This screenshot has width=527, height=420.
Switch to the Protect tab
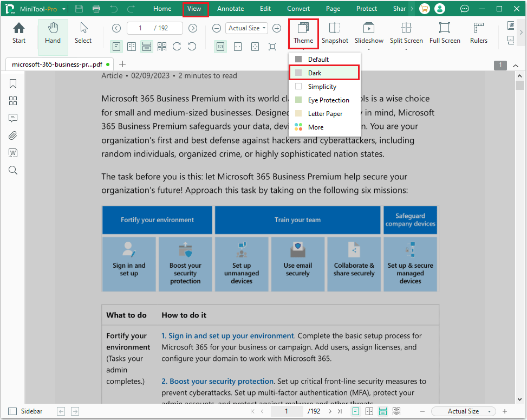(x=366, y=9)
